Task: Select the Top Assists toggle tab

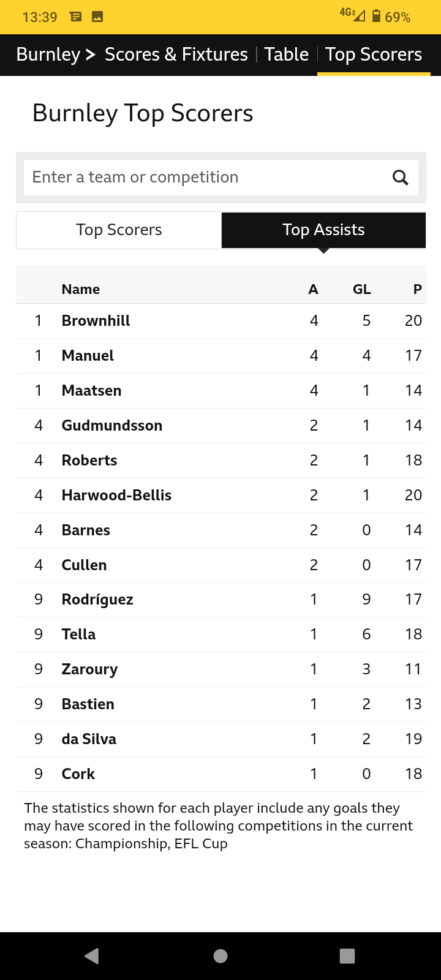Action: [323, 230]
